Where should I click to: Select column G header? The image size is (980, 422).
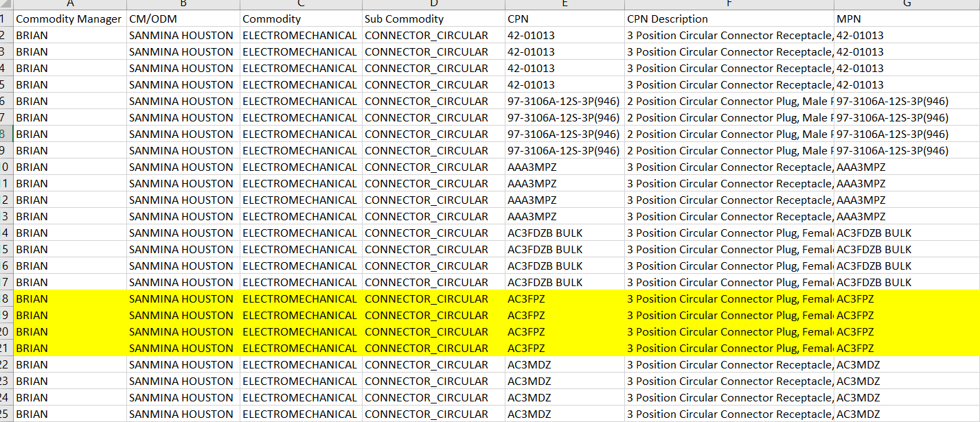tap(907, 4)
